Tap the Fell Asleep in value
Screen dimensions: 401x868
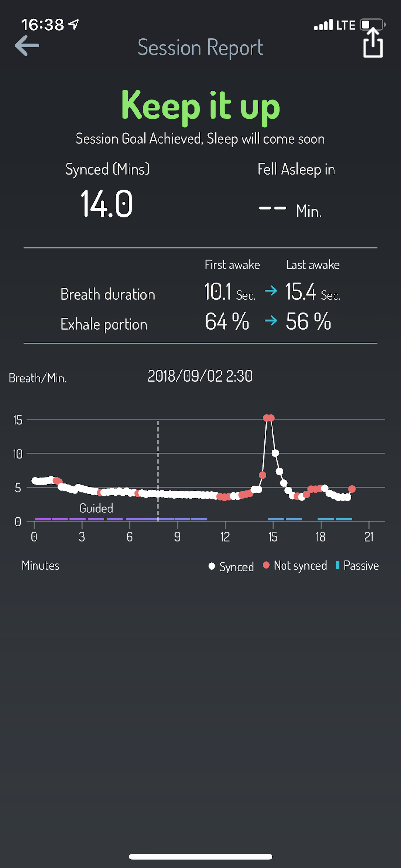coord(290,210)
